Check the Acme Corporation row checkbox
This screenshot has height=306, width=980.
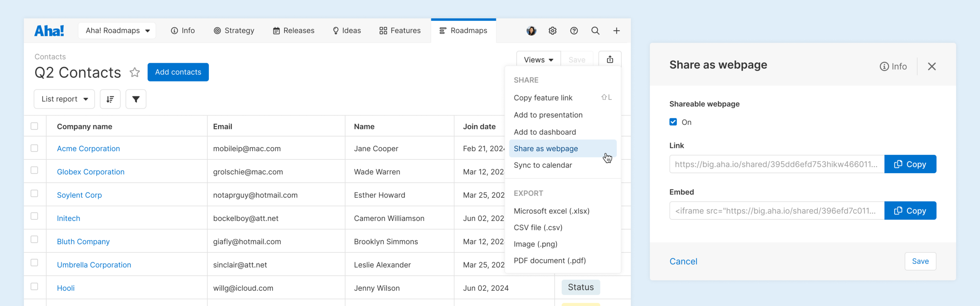(x=34, y=148)
